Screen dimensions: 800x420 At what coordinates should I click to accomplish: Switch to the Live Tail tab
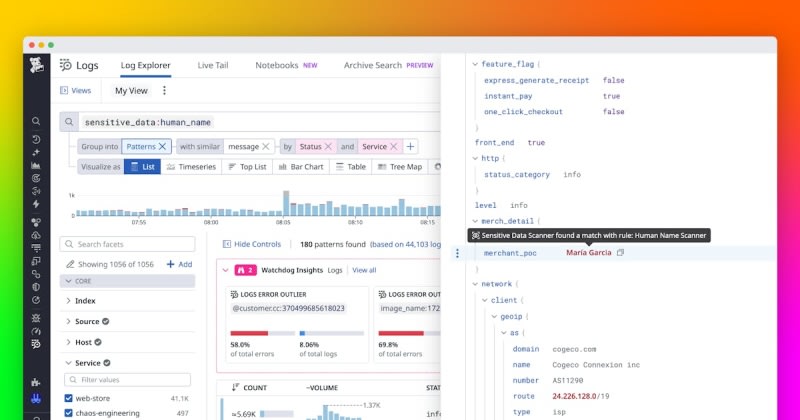click(x=212, y=65)
